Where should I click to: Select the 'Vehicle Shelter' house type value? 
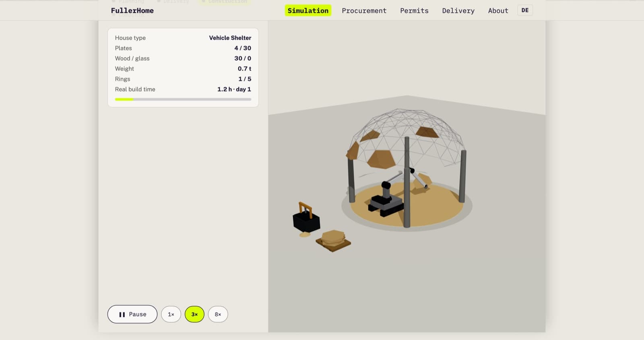coord(230,38)
